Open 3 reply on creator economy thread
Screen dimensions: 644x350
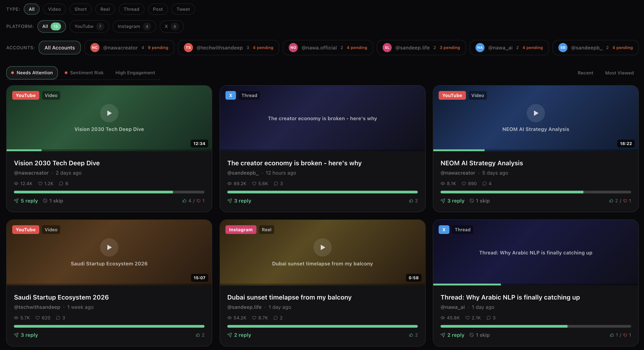point(239,201)
